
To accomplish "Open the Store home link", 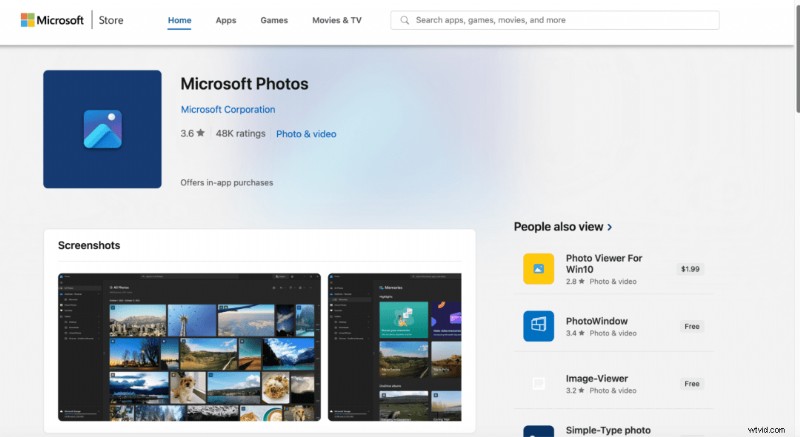I will (111, 20).
